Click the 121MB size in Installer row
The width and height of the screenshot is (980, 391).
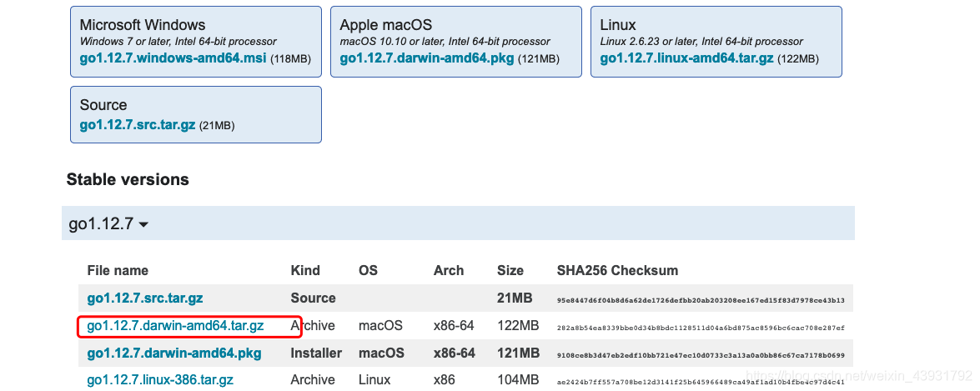coord(517,353)
